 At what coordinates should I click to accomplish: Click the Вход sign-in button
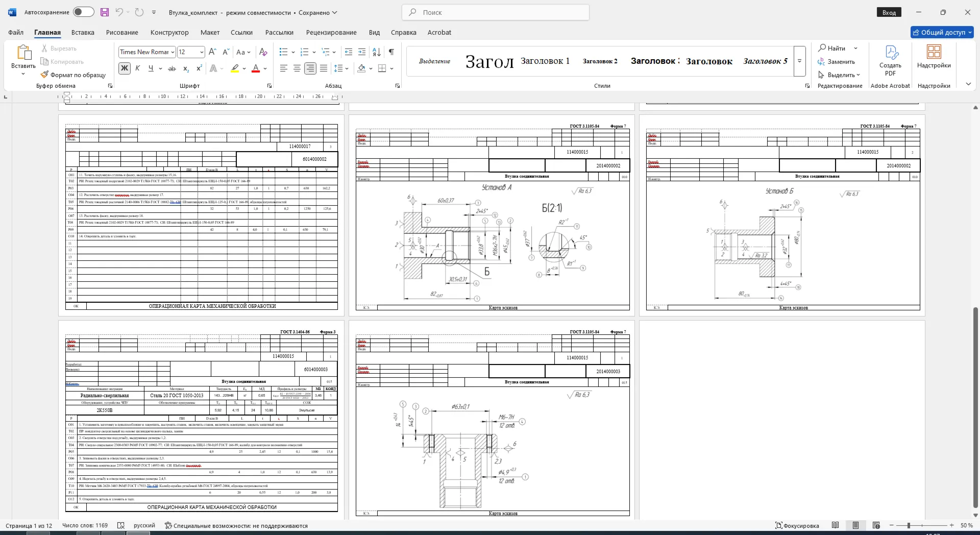click(x=889, y=12)
